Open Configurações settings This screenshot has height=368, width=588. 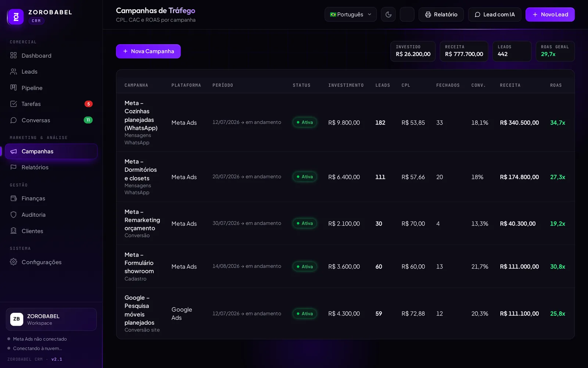tap(51, 262)
